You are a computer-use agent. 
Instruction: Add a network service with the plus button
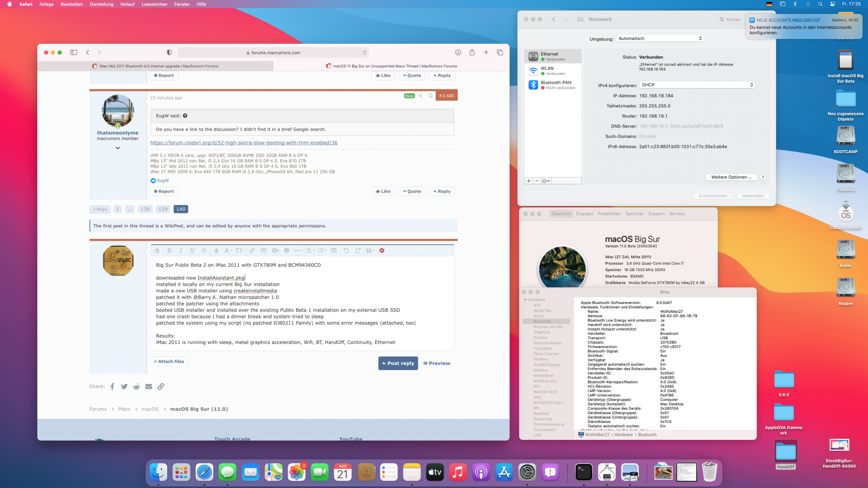tap(529, 181)
